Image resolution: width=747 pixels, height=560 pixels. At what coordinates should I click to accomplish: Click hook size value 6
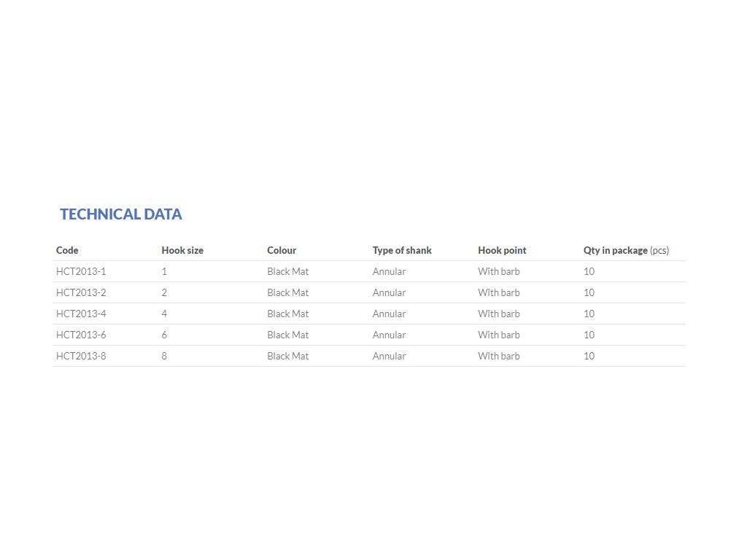(x=164, y=335)
